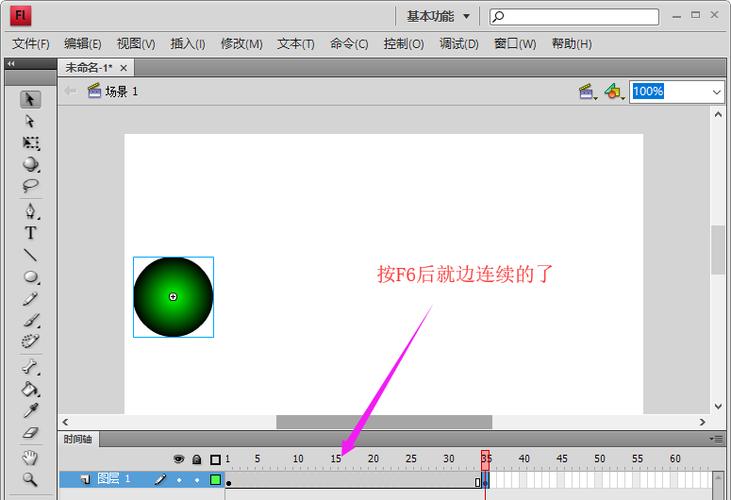The height and width of the screenshot is (500, 731).
Task: Click the 场景 1 breadcrumb label
Action: [121, 91]
